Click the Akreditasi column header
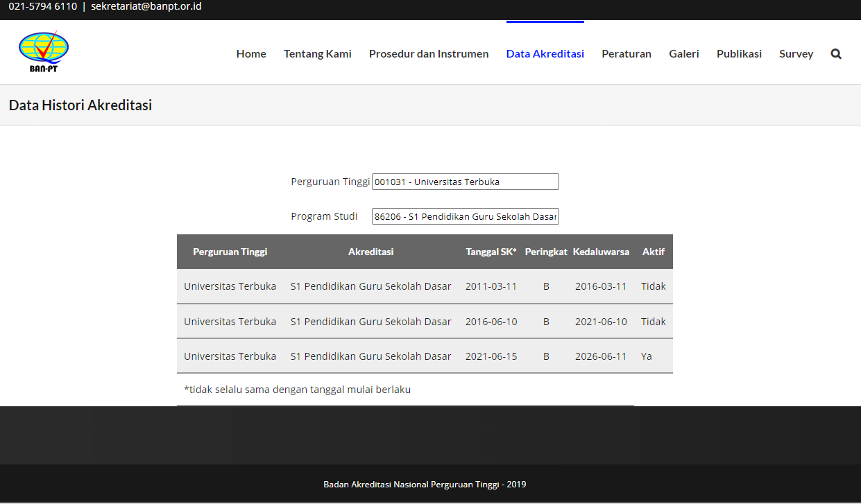 (370, 252)
